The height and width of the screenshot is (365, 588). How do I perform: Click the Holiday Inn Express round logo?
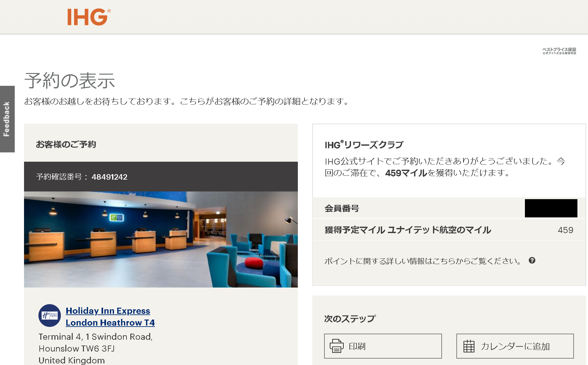click(50, 315)
